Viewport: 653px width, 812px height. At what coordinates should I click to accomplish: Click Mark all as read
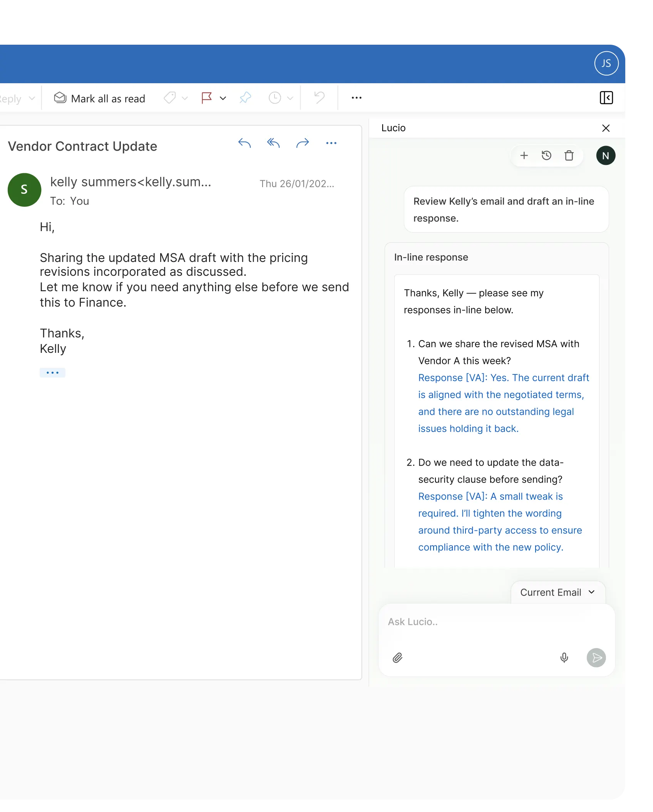(100, 98)
